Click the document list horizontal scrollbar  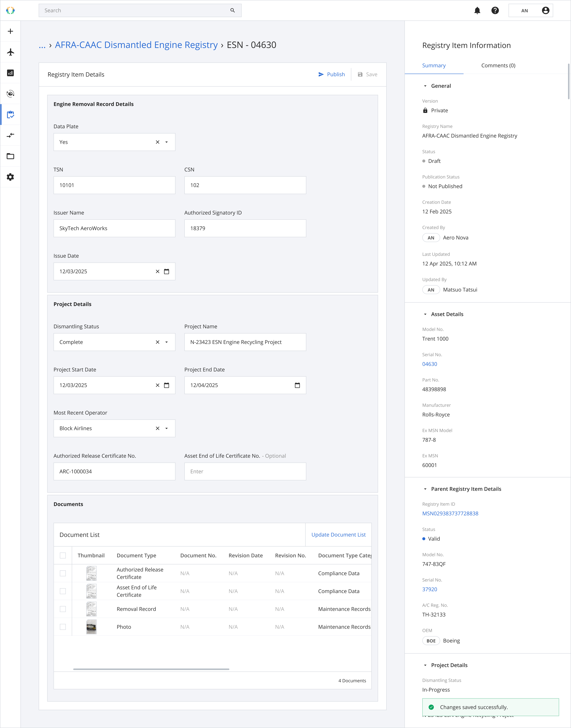coord(151,669)
